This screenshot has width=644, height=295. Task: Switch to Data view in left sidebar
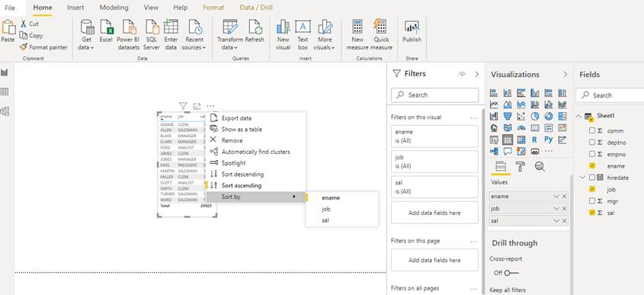coord(5,91)
